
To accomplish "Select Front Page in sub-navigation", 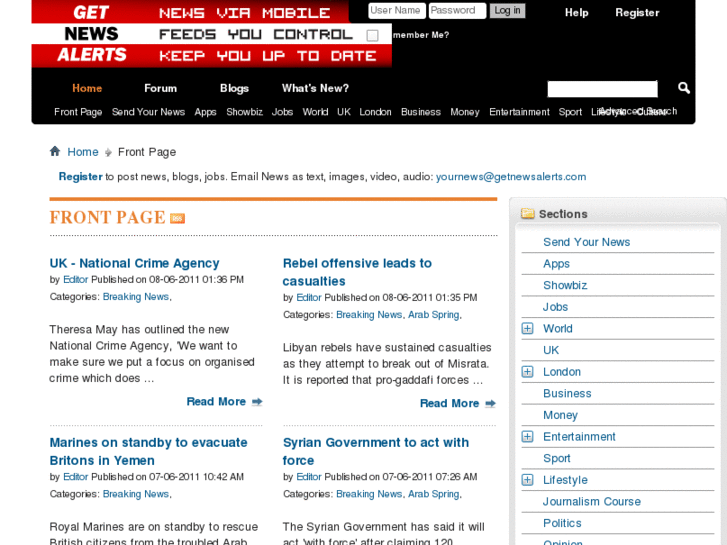I will (78, 112).
